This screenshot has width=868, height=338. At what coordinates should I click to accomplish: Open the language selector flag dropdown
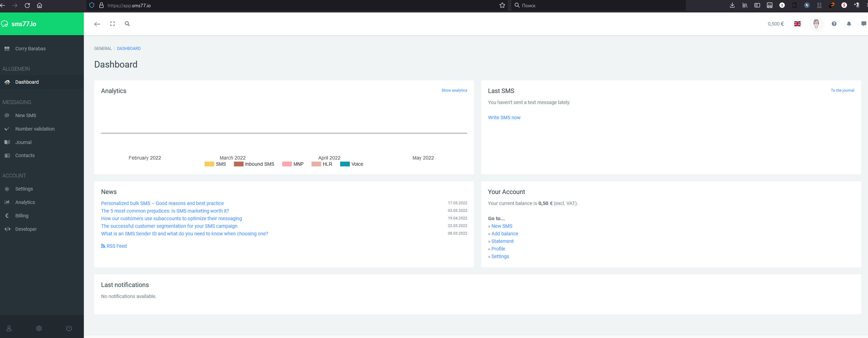pyautogui.click(x=797, y=24)
